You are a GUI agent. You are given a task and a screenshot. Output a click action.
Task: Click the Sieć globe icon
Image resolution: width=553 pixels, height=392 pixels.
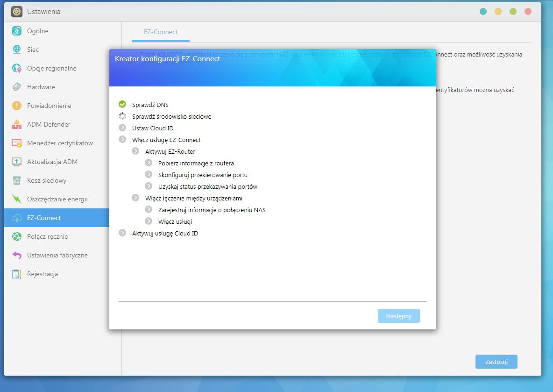click(x=16, y=50)
